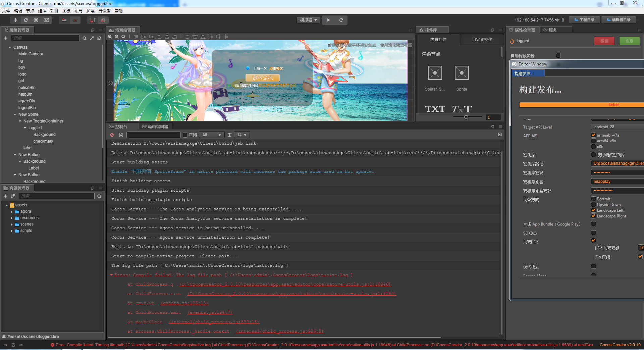Click the orange failed build progress bar
Screen dimensions: 644x350
[581, 105]
